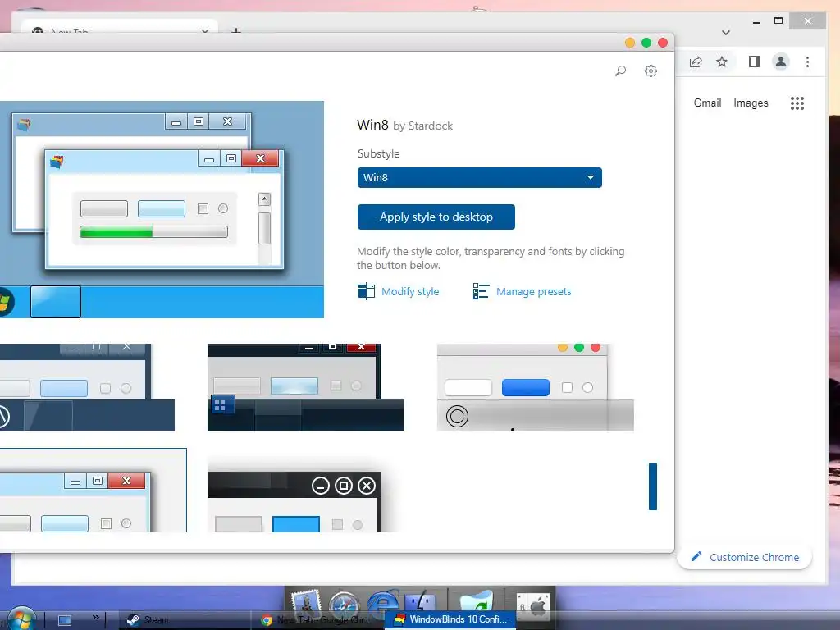Viewport: 840px width, 630px height.
Task: Click the blue scrollbar thumb in styles list
Action: click(652, 486)
